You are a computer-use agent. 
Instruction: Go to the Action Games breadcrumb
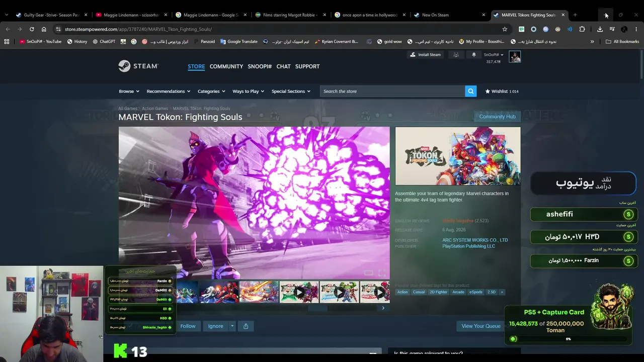(x=155, y=109)
